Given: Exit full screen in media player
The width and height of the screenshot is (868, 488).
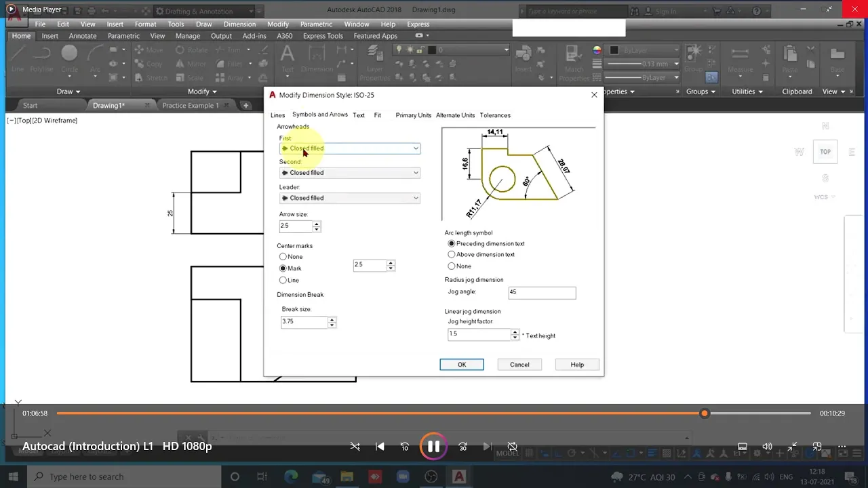Looking at the screenshot, I should [x=792, y=447].
